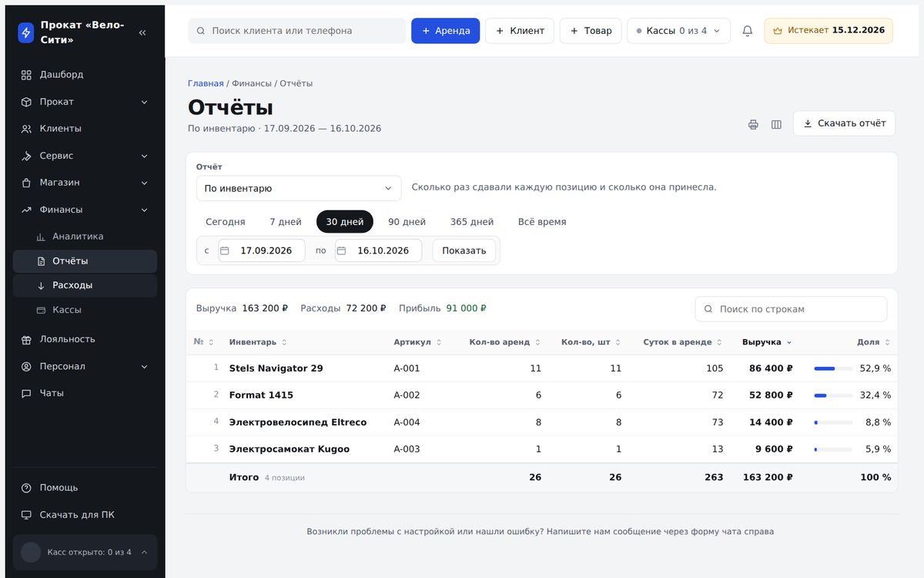Viewport: 924px width, 578px height.
Task: Click the Электросамокат Kugoo row name
Action: click(x=289, y=449)
